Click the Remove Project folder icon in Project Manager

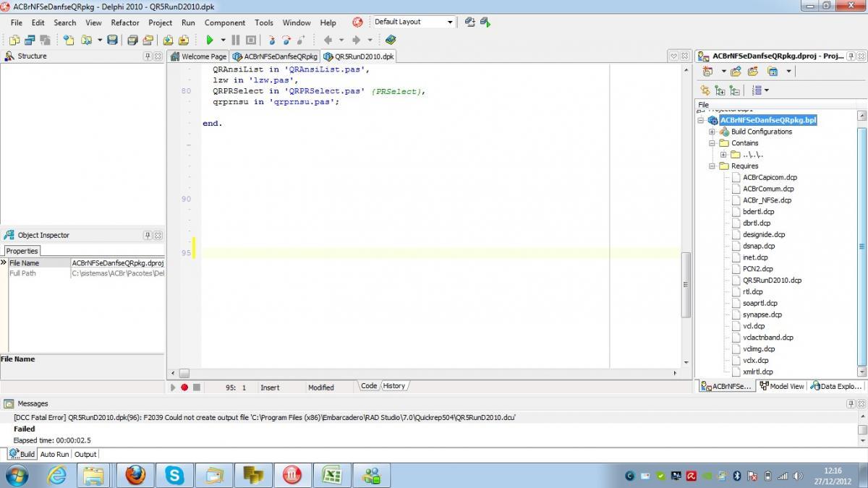(753, 71)
